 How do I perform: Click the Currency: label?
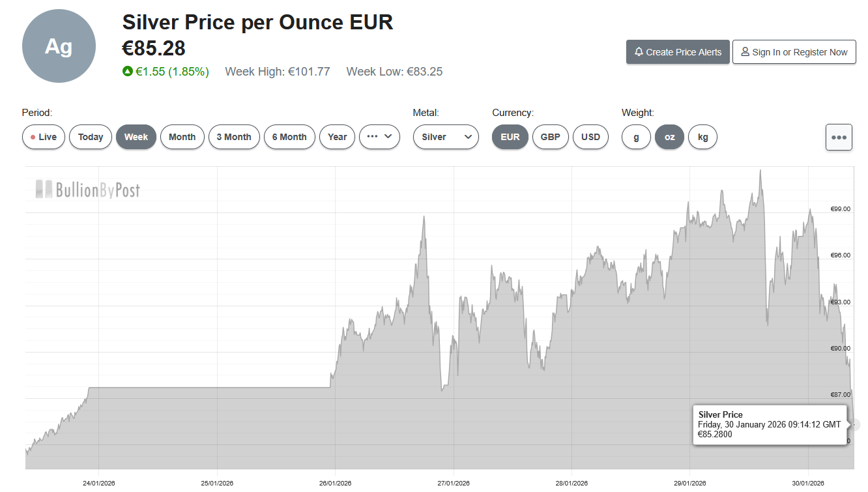[x=513, y=113]
